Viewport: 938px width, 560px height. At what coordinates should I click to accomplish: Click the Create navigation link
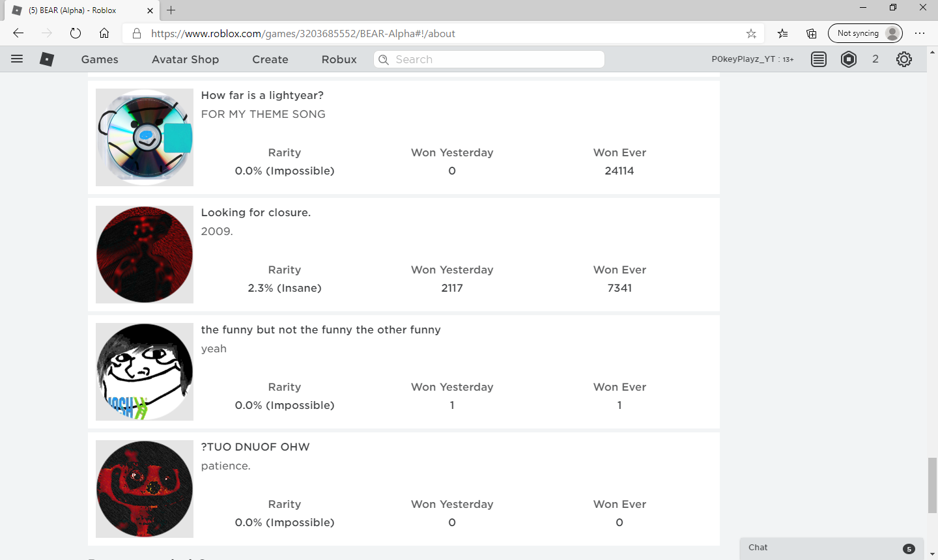pos(270,59)
